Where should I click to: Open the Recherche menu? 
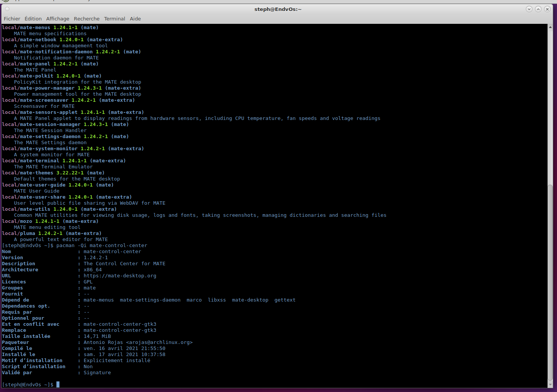point(86,19)
